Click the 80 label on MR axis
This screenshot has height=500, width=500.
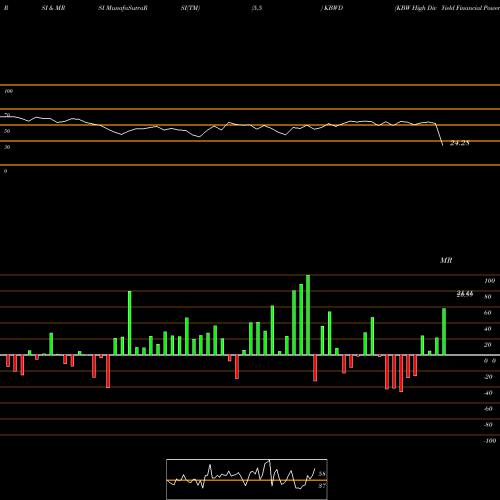click(488, 297)
